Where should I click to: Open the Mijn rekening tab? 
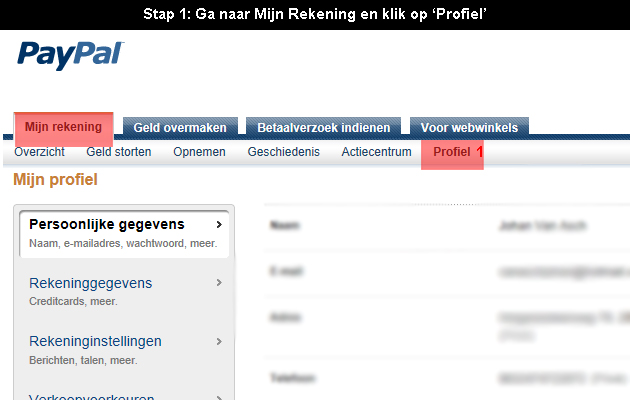coord(63,128)
